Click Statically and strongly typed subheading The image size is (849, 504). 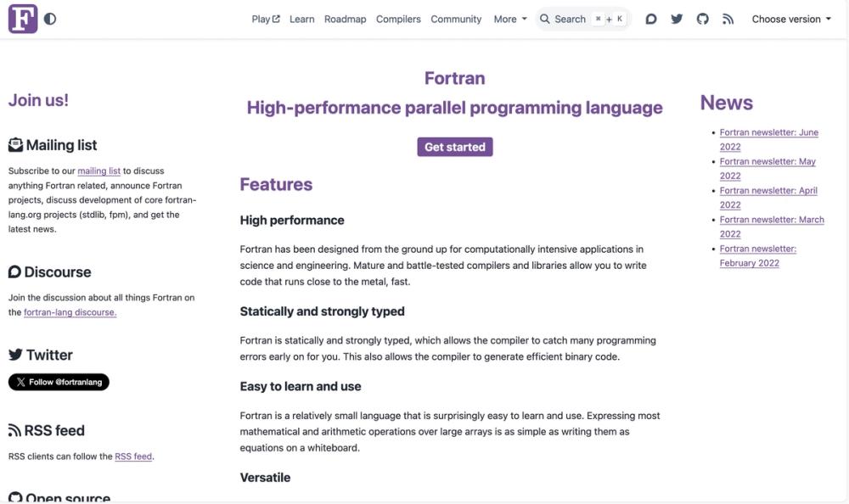pos(322,312)
